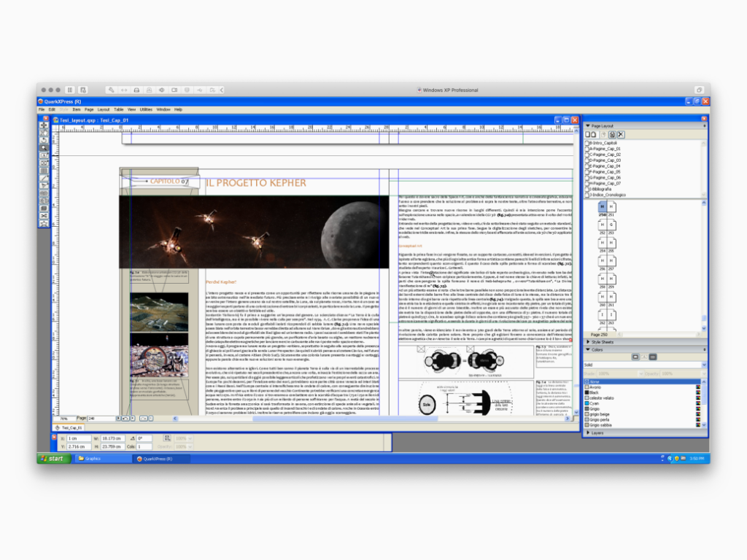Select the Tables tool in the toolbox
Image resolution: width=747 pixels, height=560 pixels.
pos(44,171)
